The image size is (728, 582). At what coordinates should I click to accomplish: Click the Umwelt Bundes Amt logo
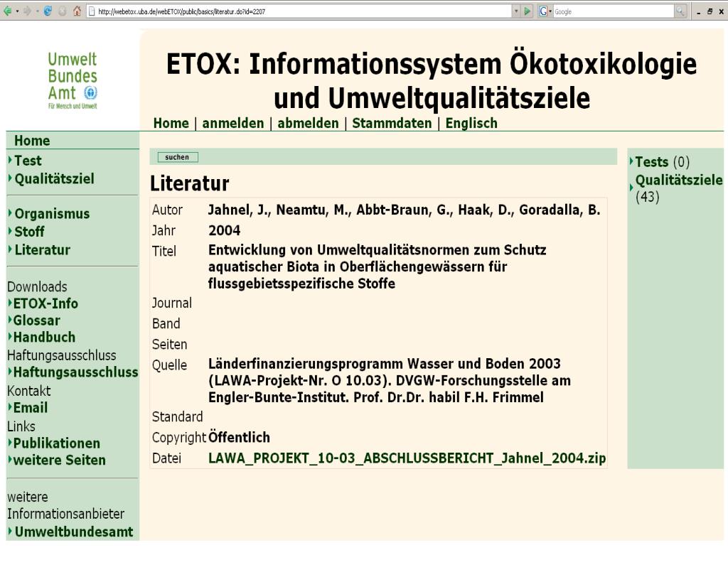pyautogui.click(x=73, y=80)
